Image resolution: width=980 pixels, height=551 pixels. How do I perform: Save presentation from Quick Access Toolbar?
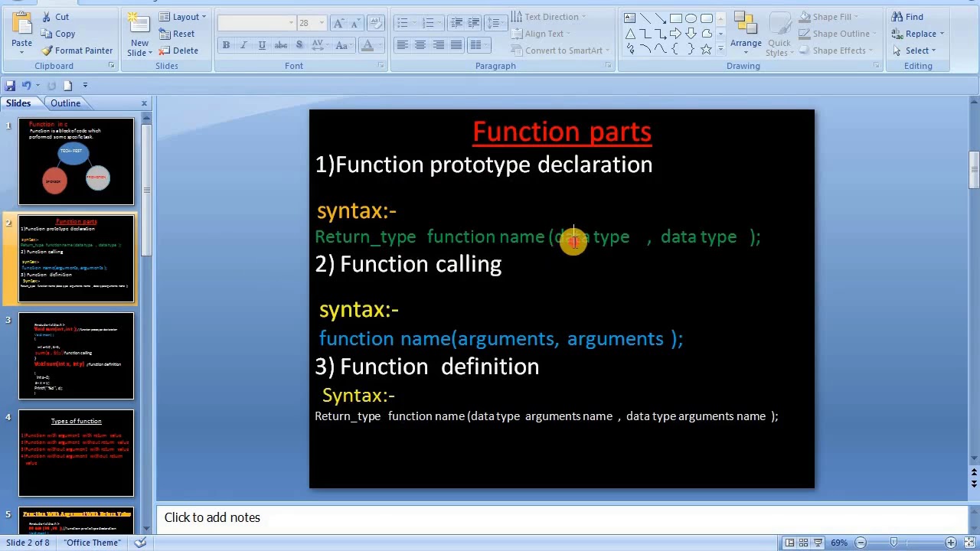click(x=10, y=86)
